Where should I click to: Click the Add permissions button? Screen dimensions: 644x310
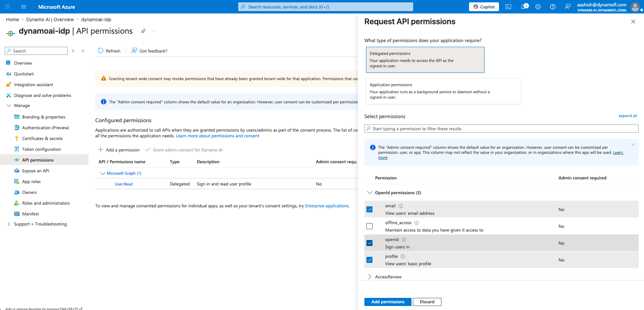388,302
